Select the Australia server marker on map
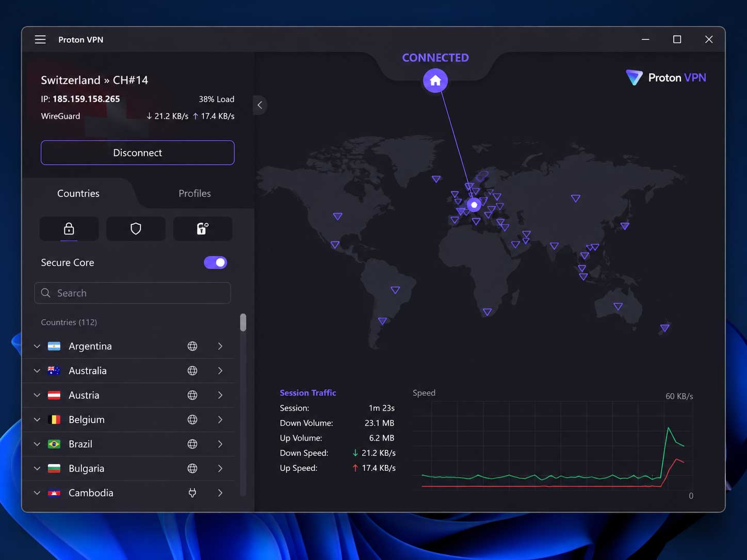 618,306
